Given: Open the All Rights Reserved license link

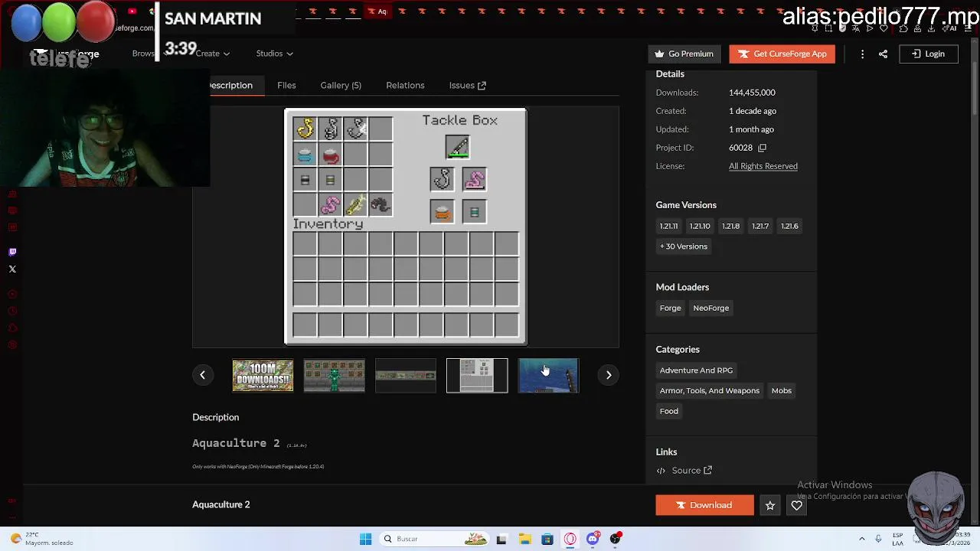Looking at the screenshot, I should (x=763, y=166).
